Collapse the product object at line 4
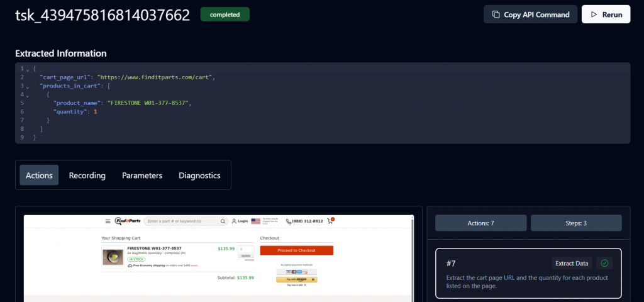This screenshot has width=644, height=302. click(x=27, y=94)
